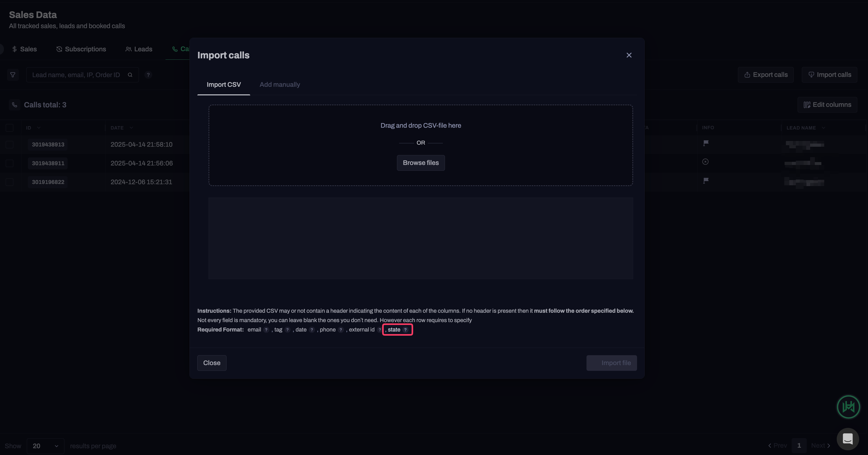Go to Prev page
The height and width of the screenshot is (455, 868).
(777, 446)
